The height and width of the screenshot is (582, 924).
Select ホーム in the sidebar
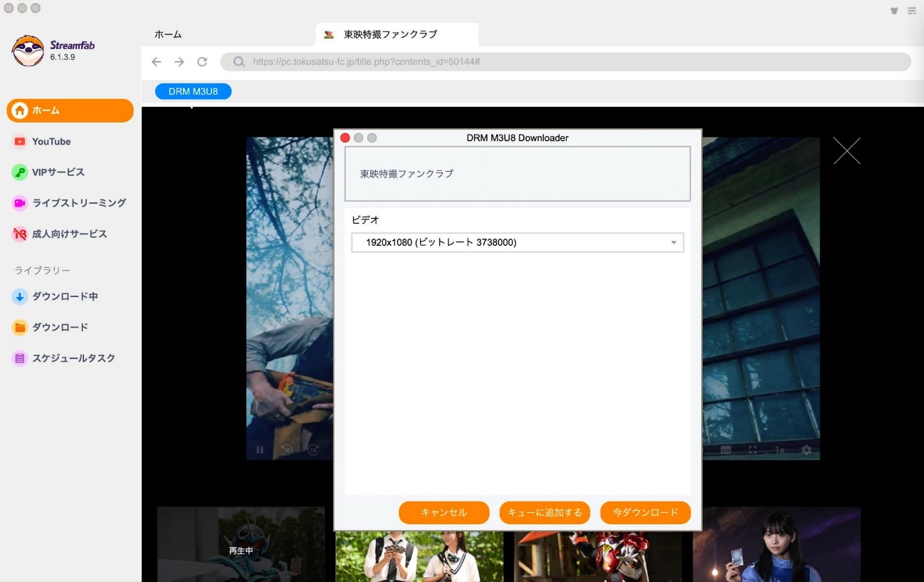pos(70,110)
